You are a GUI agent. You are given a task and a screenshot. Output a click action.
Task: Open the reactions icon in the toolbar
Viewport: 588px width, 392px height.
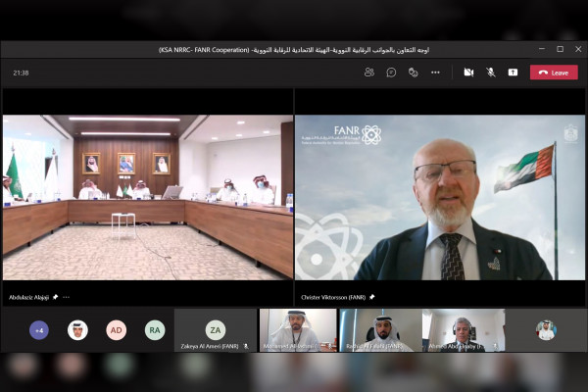click(x=414, y=73)
